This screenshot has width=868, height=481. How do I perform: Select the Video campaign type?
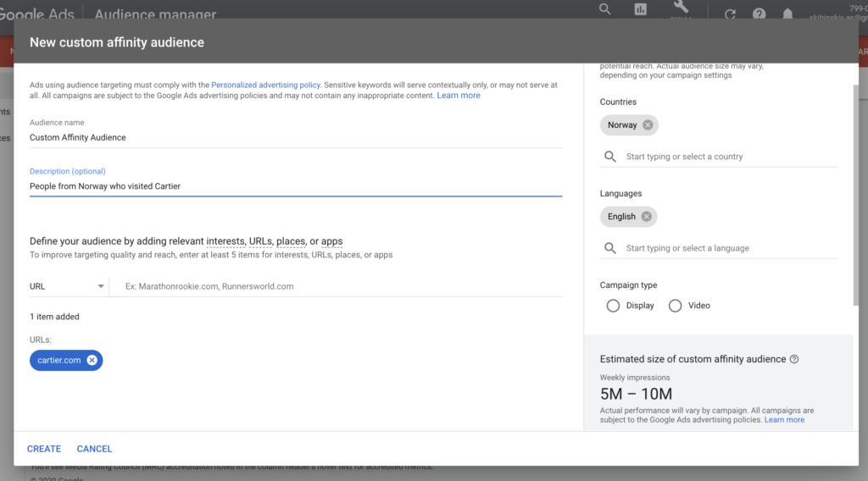pos(675,306)
